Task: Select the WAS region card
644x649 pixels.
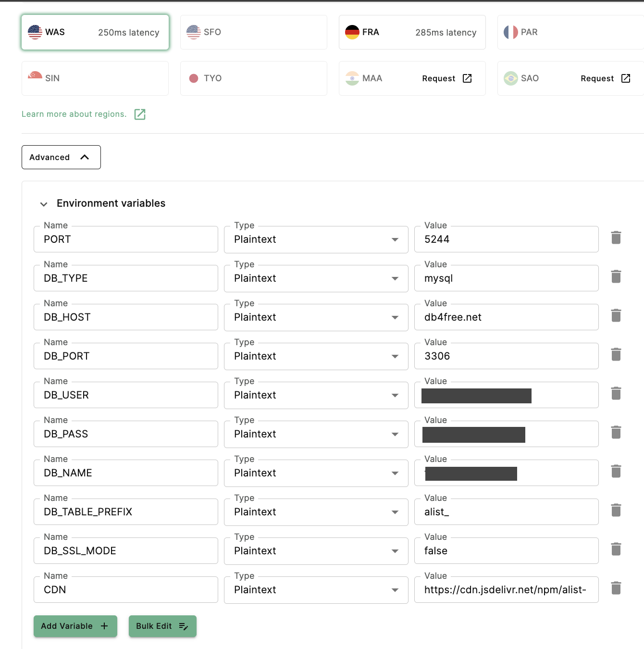Action: click(95, 32)
